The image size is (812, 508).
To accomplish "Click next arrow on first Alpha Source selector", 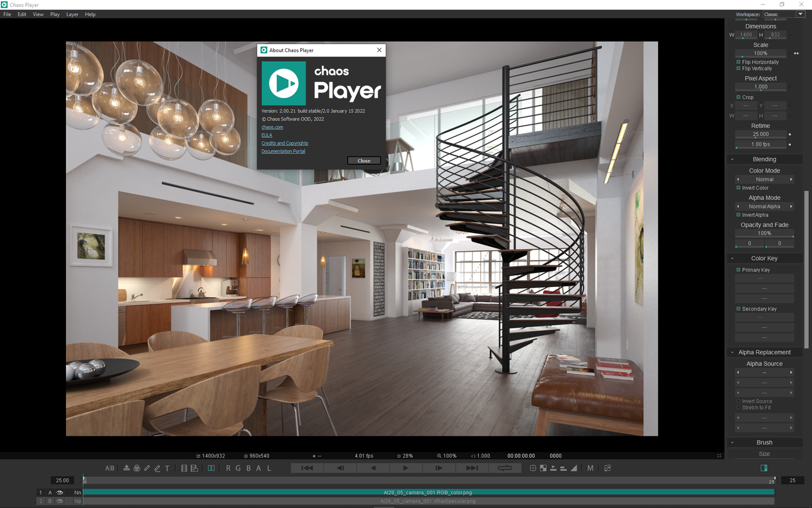I will (791, 373).
